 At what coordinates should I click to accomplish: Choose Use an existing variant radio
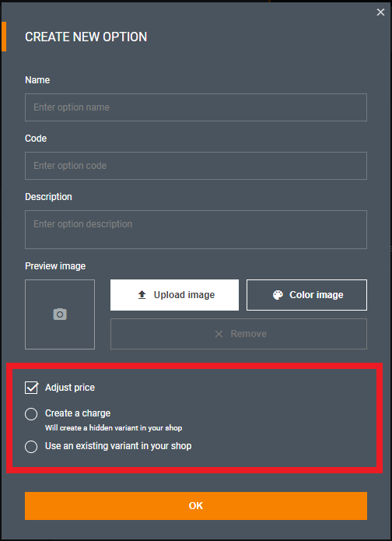(x=31, y=447)
